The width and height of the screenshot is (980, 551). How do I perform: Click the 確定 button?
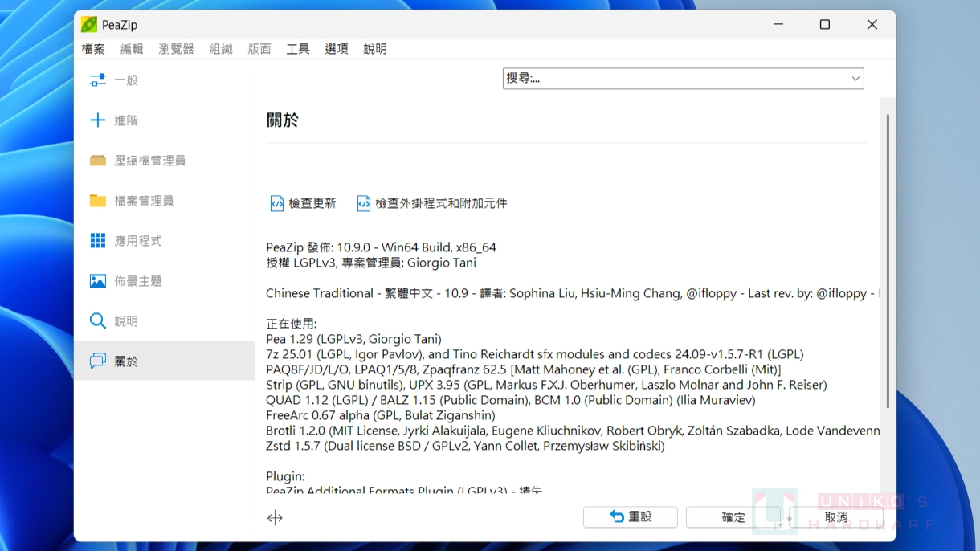[x=733, y=516]
